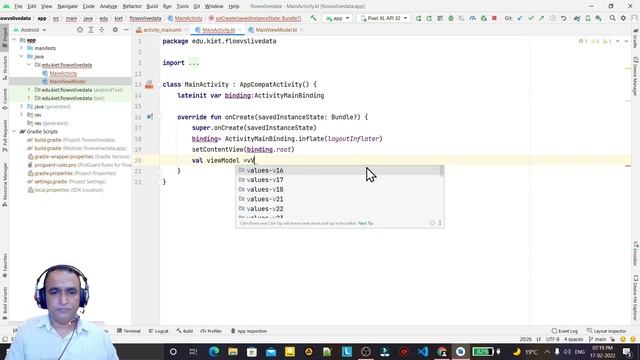Collapse the app module tree node

(x=14, y=40)
